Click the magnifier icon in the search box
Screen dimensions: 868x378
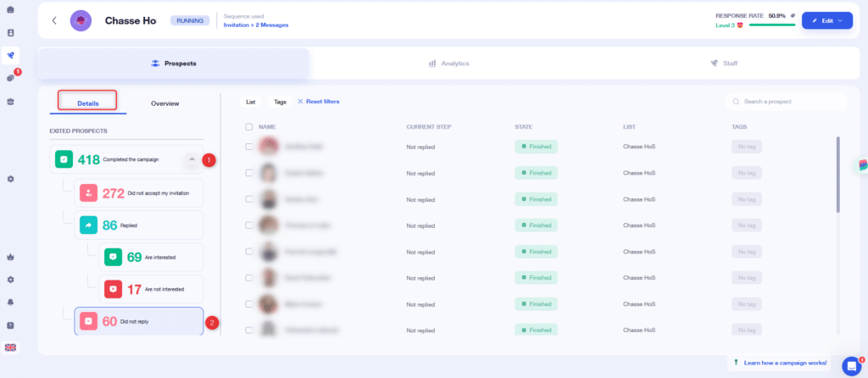point(736,102)
